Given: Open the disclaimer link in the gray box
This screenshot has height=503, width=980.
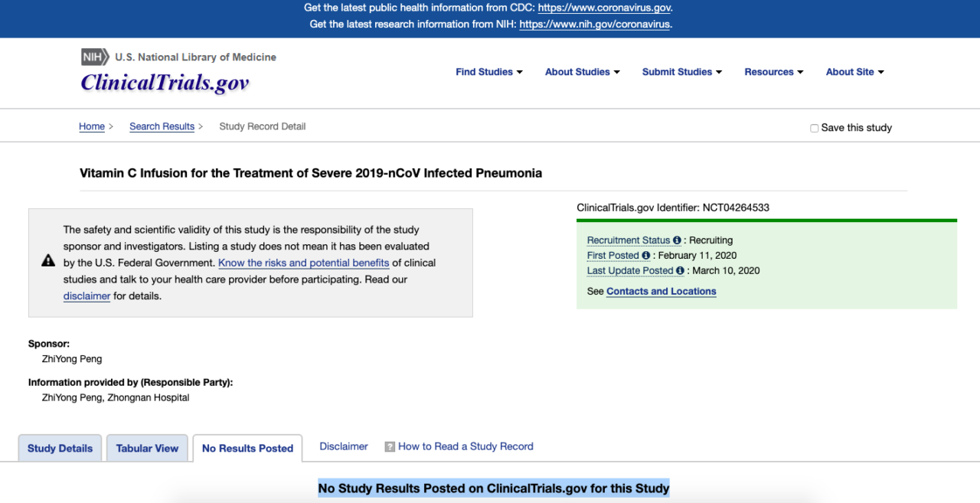Looking at the screenshot, I should click(87, 296).
